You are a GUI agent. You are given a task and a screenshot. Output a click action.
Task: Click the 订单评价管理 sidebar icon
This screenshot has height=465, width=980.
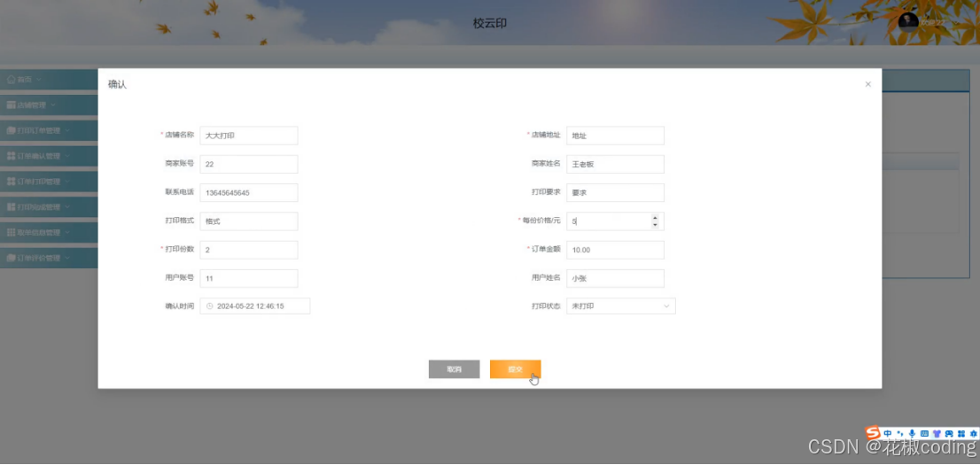11,258
